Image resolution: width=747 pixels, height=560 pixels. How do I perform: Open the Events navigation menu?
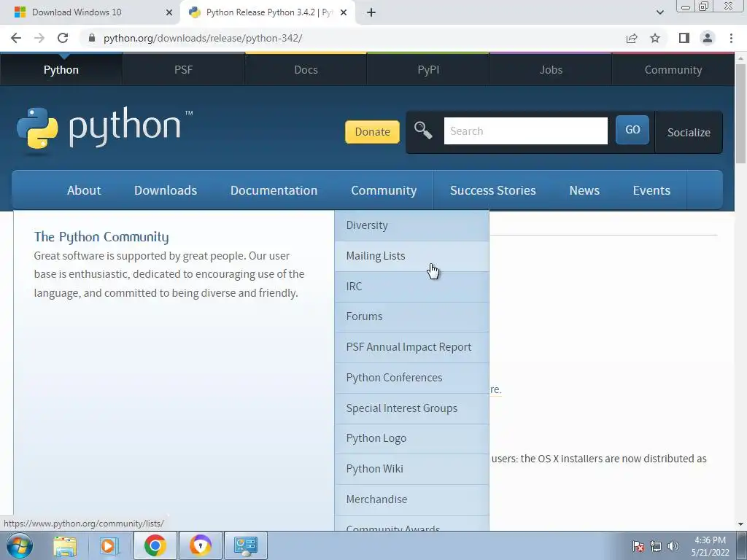(651, 190)
